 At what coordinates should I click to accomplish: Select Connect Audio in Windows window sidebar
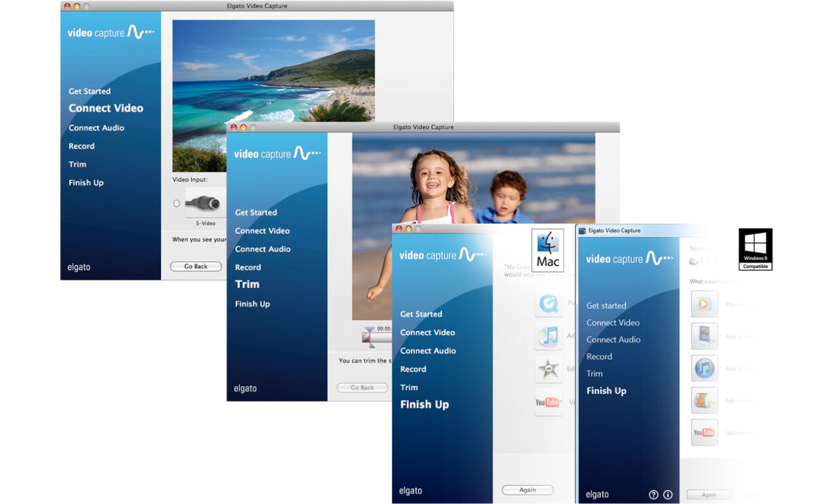pos(613,339)
